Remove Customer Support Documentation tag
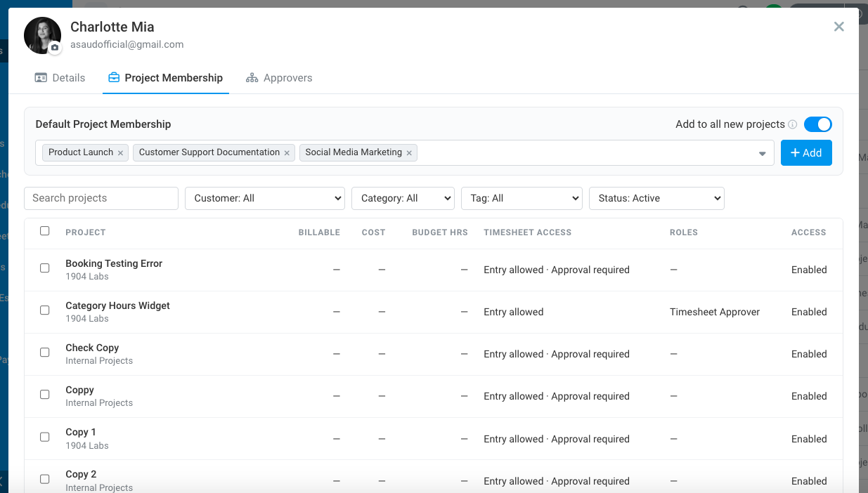 [x=287, y=153]
